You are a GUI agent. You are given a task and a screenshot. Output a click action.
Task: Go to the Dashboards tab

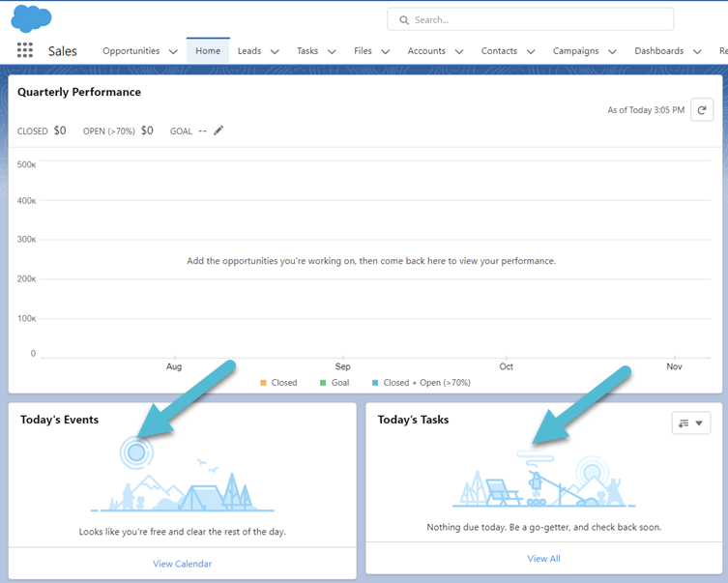click(x=658, y=51)
